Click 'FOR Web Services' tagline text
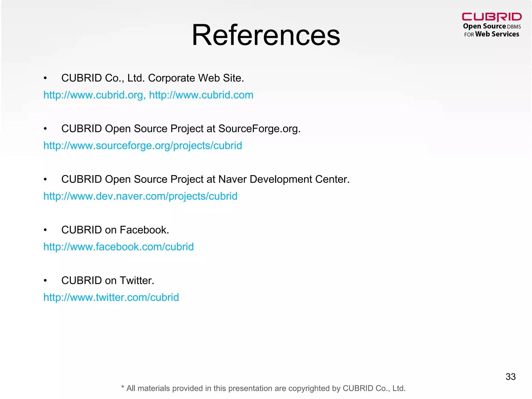Viewport: 532px width, 399px height. coord(491,34)
